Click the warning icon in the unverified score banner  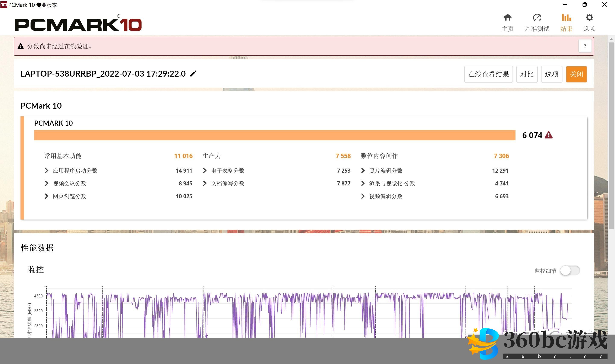pyautogui.click(x=21, y=46)
